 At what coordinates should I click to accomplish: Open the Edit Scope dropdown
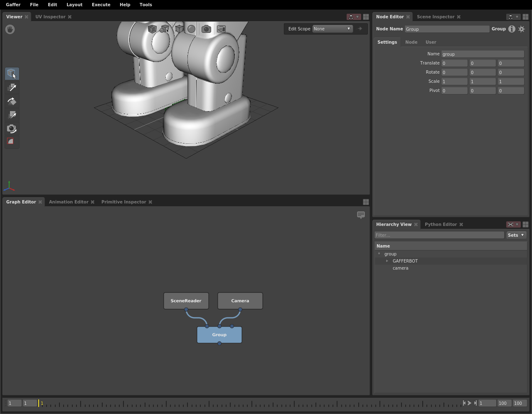[332, 29]
